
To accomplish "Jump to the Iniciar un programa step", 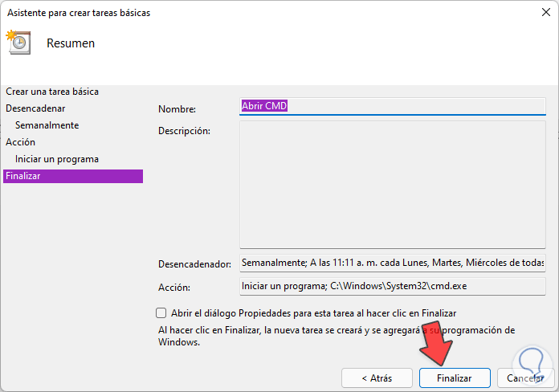I will click(x=56, y=159).
